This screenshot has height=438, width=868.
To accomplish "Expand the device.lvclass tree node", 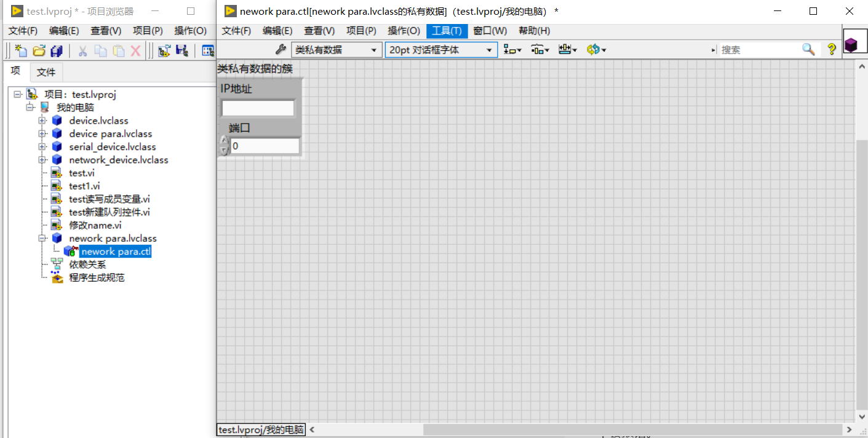I will (x=42, y=121).
